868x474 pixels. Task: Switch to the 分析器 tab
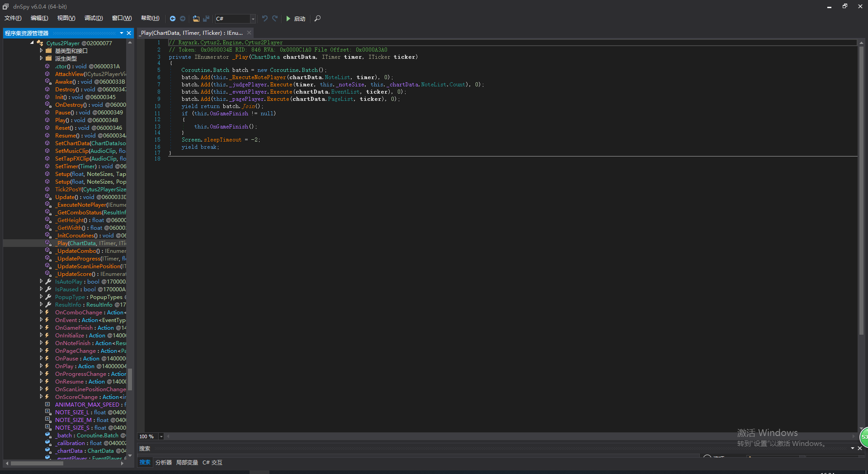(163, 462)
